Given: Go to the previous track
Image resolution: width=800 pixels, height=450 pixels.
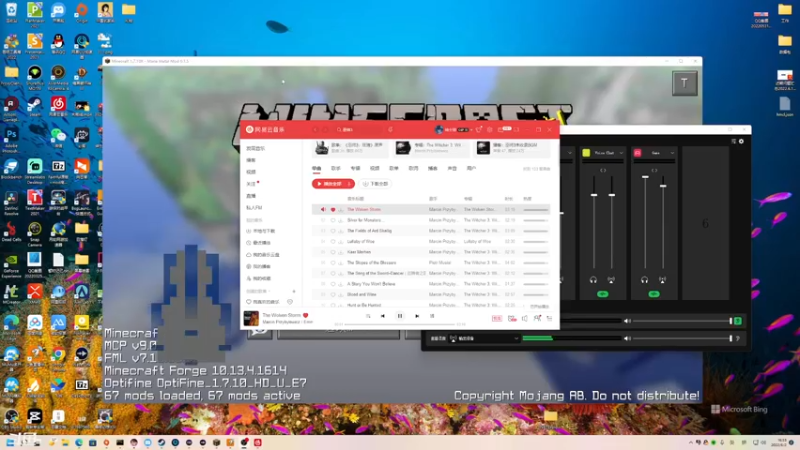Looking at the screenshot, I should pyautogui.click(x=383, y=316).
